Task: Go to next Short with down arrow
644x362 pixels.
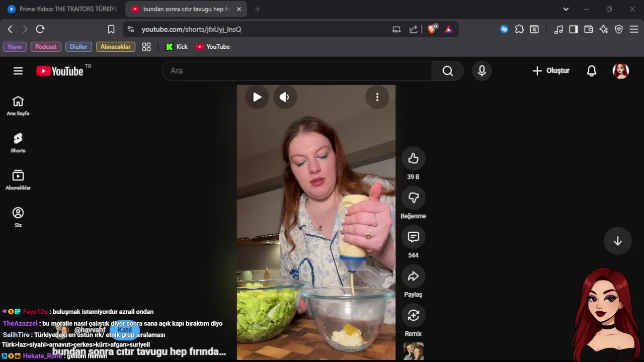Action: [x=618, y=241]
